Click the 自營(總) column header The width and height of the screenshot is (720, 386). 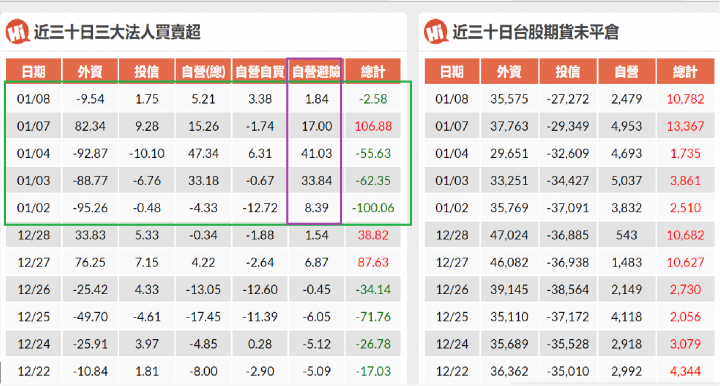(203, 72)
